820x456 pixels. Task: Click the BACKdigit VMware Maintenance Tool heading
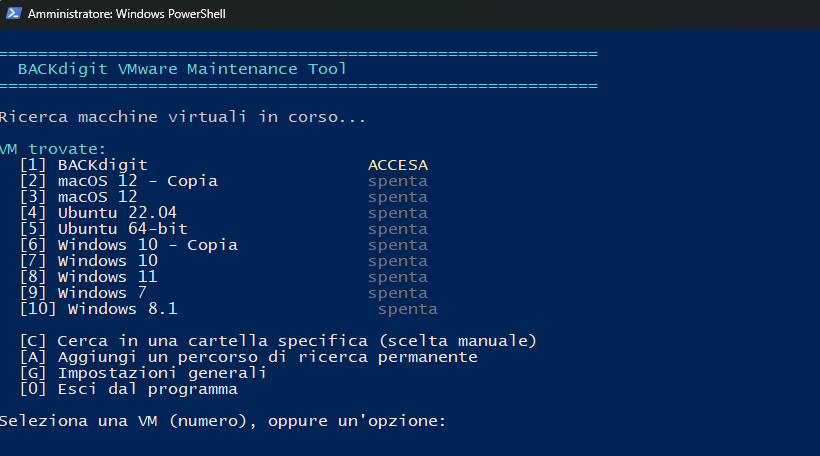[x=182, y=69]
